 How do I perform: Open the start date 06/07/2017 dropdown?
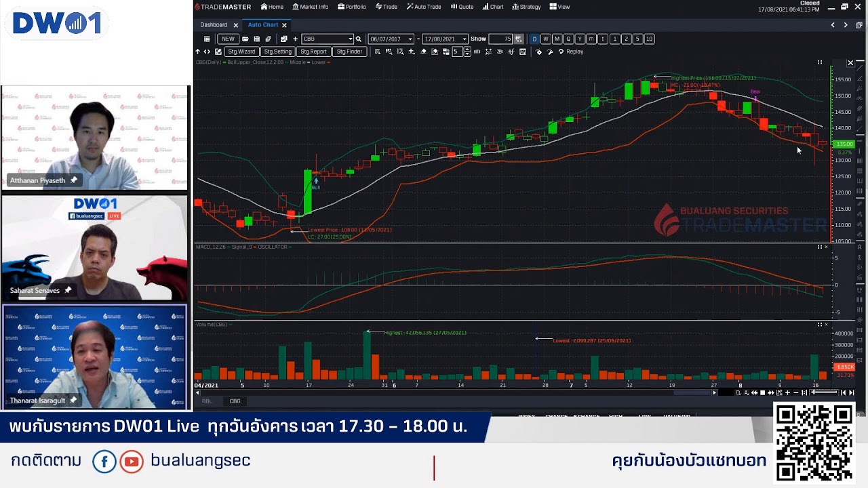(410, 39)
